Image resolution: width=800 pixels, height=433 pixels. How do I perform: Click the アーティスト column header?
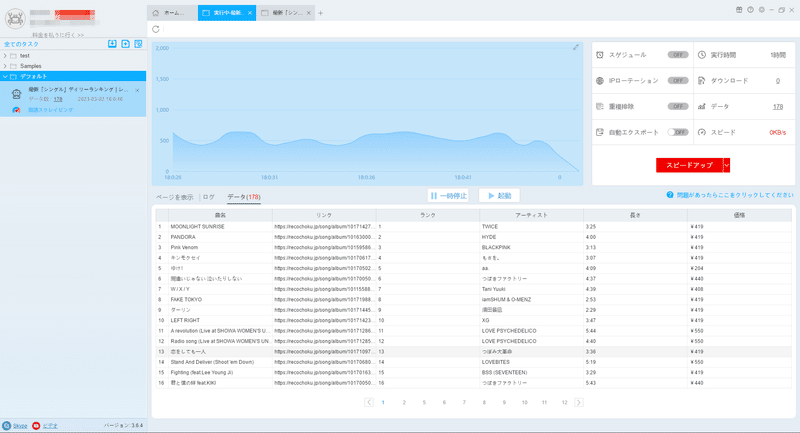tap(531, 215)
